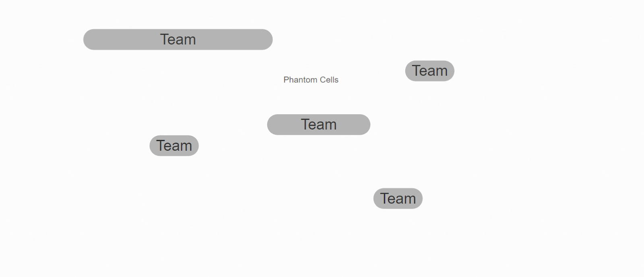The image size is (644, 277).
Task: Choose the small Team pill nearest the top
Action: point(429,71)
